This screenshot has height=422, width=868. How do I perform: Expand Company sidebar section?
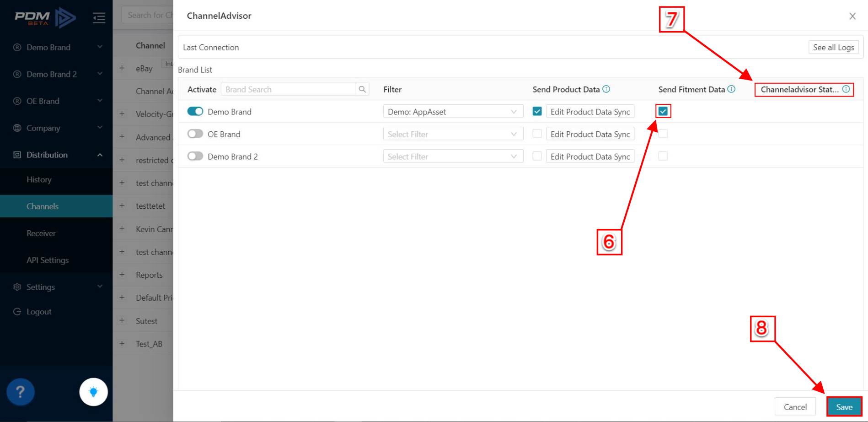pos(56,128)
